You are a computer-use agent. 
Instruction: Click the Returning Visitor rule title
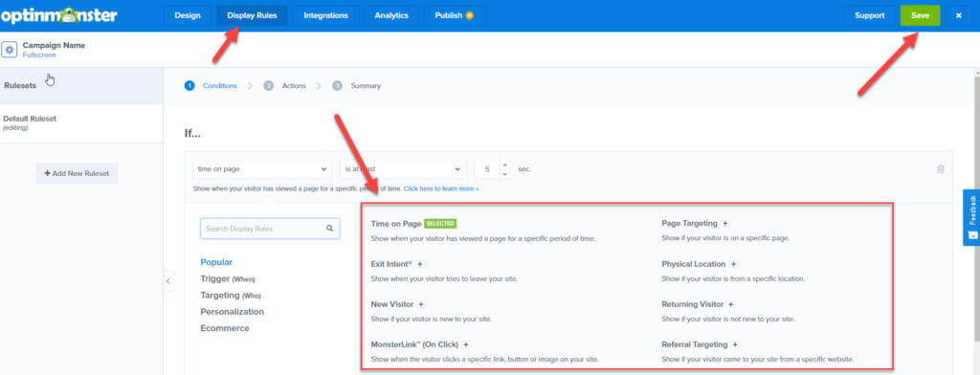coord(693,304)
